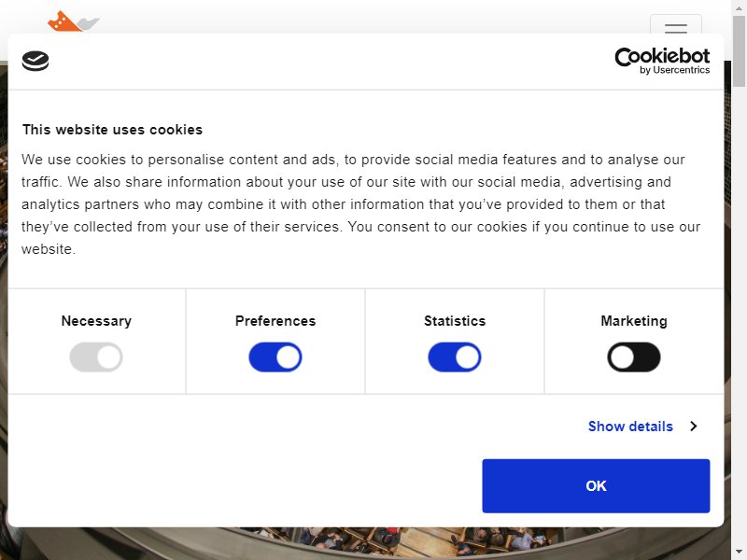Click the page scrollbar up arrow
Screen dimensions: 747x560
739,7
